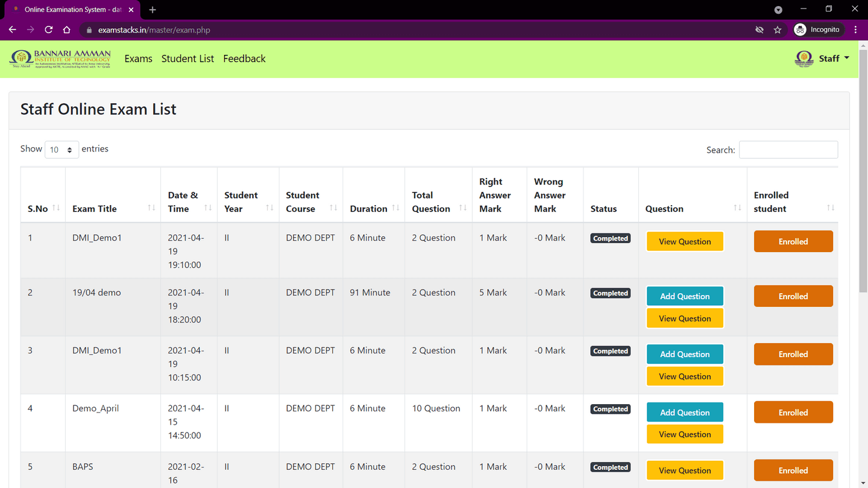Click the Staff Online Exam List heading
The height and width of the screenshot is (488, 868).
pos(98,109)
